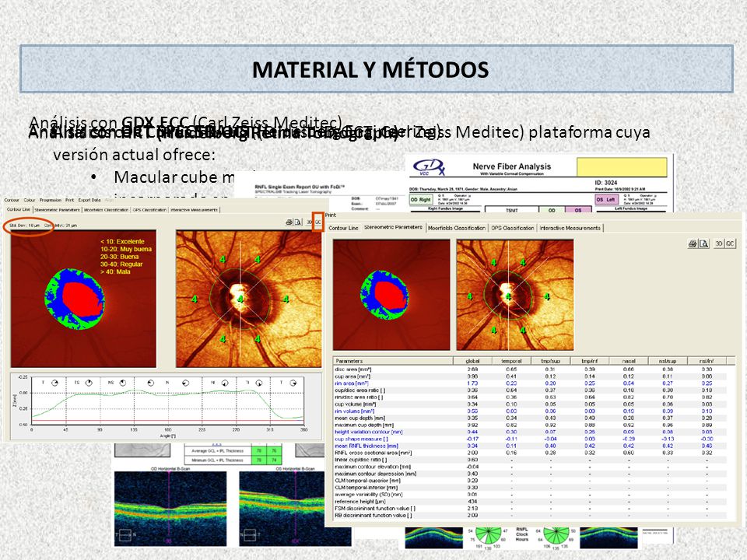The image size is (747, 560).
Task: Click printer icon in left HRT window
Action: [x=289, y=222]
